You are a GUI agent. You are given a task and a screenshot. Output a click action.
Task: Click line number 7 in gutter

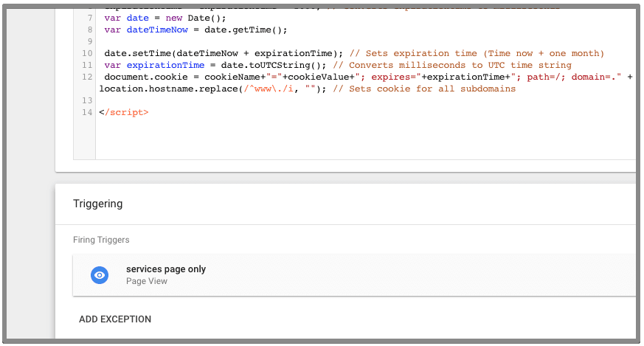[89, 18]
